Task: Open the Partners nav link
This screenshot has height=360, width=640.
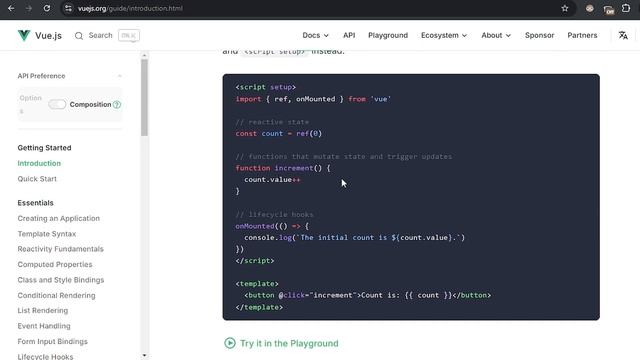Action: 582,36
